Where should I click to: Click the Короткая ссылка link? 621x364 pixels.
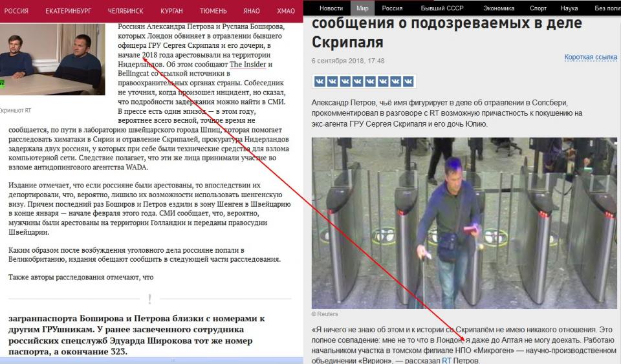coord(591,57)
